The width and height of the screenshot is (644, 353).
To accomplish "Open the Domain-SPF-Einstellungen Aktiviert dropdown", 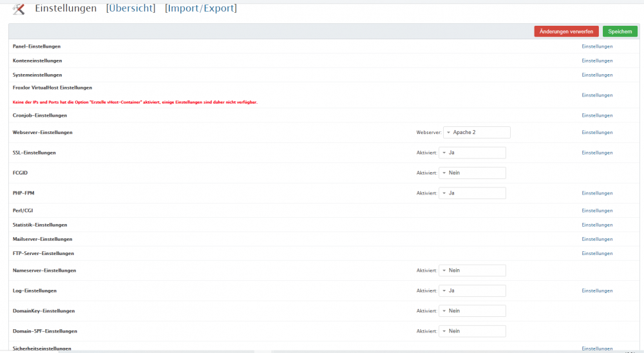I will point(472,331).
